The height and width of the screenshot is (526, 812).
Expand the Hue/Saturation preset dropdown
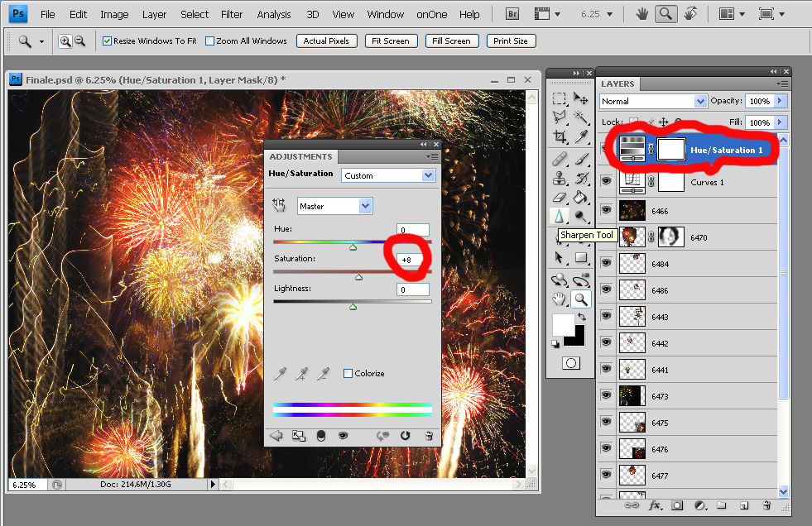click(x=388, y=175)
